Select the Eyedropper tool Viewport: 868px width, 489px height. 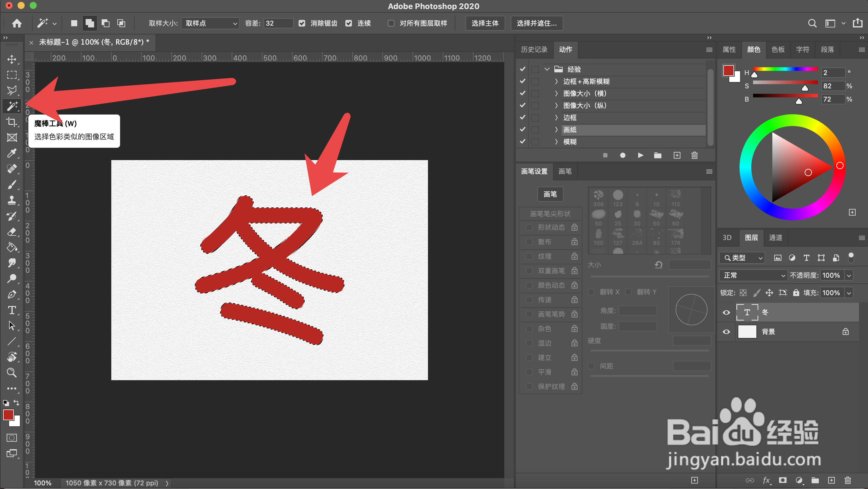[x=12, y=153]
